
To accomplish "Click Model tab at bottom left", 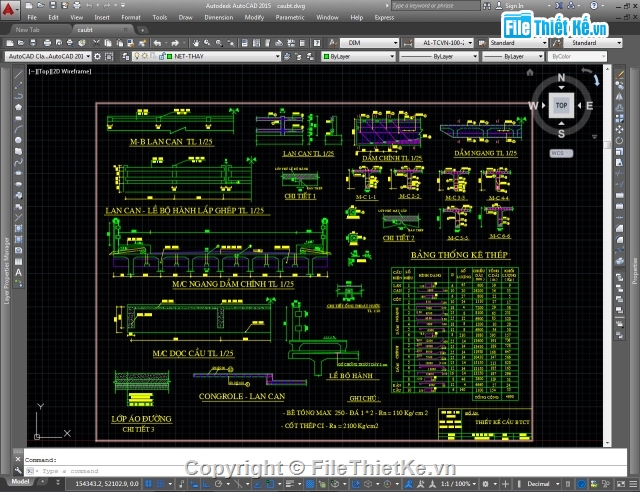I will 20,482.
